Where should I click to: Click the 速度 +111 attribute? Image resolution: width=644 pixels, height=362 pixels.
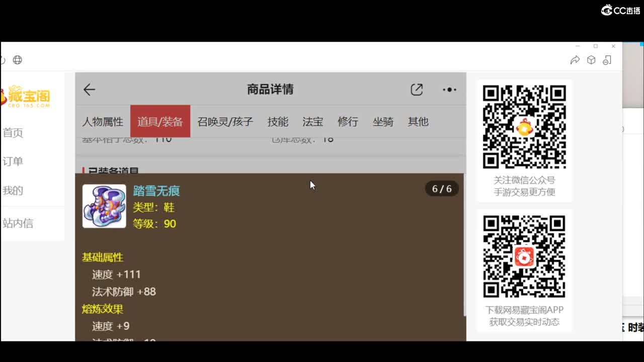(116, 275)
